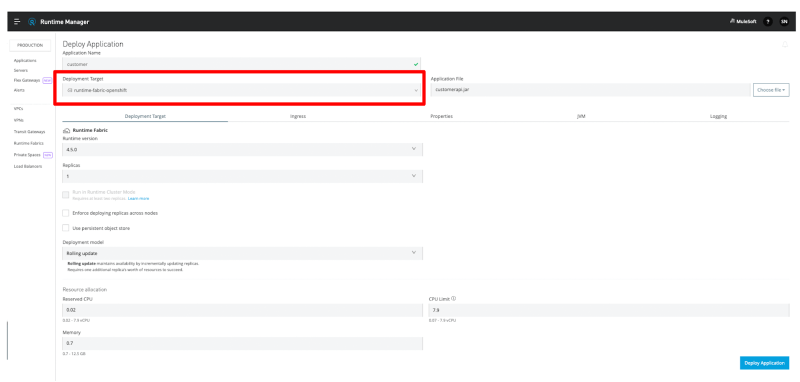Enable Use persistent object store
Viewport: 800px width, 382px height.
(x=65, y=228)
